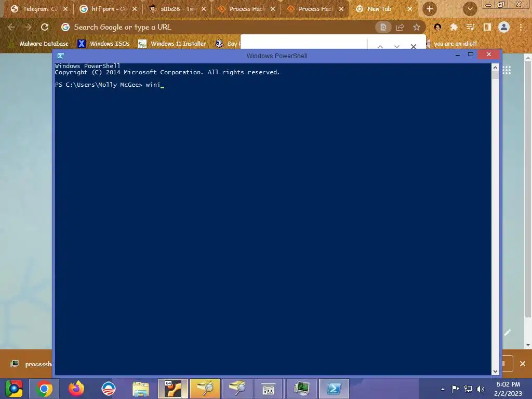
Task: Open the volume speaker tray icon
Action: (x=481, y=389)
